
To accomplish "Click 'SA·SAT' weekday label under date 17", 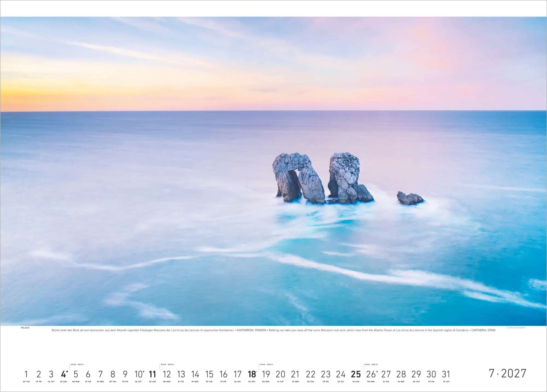I will [237, 382].
